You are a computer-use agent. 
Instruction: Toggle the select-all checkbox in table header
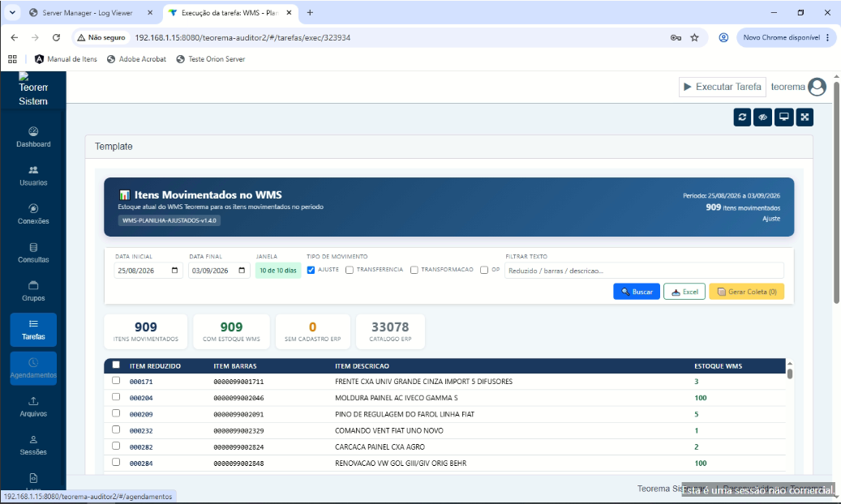116,365
